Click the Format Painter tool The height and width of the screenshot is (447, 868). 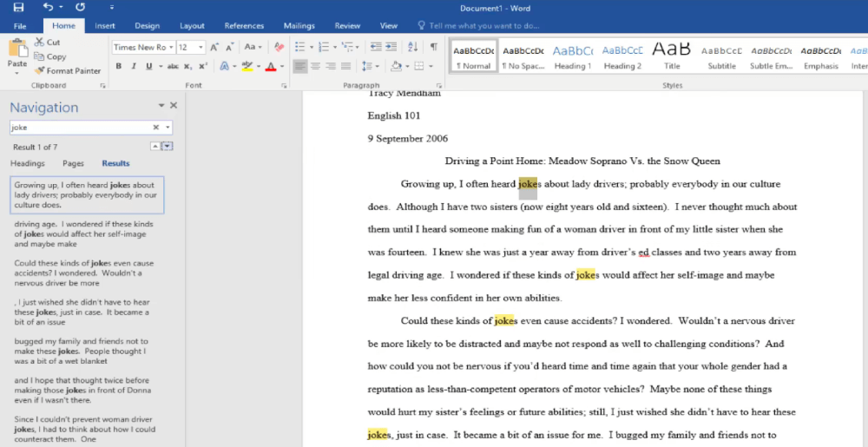click(x=68, y=70)
